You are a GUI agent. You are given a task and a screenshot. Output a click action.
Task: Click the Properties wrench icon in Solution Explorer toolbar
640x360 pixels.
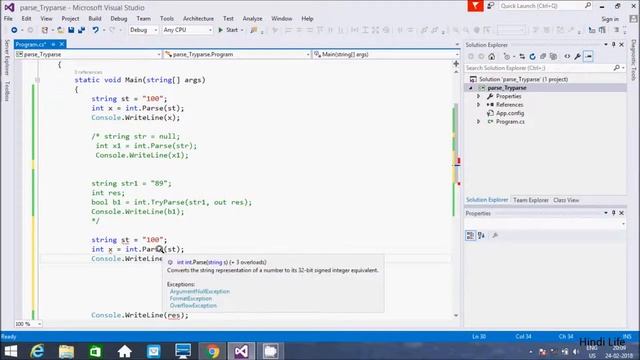point(578,56)
